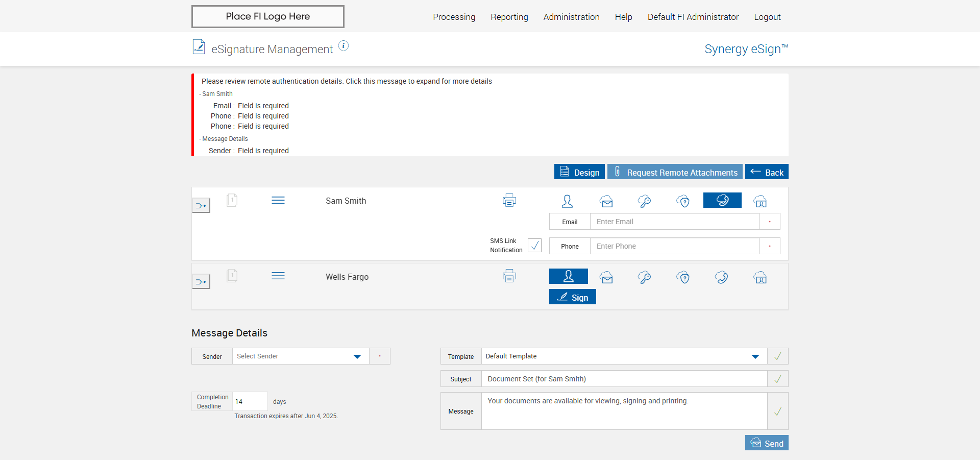Pick the cloud shield question icon for Wells Fargo
The image size is (980, 460).
pyautogui.click(x=683, y=277)
